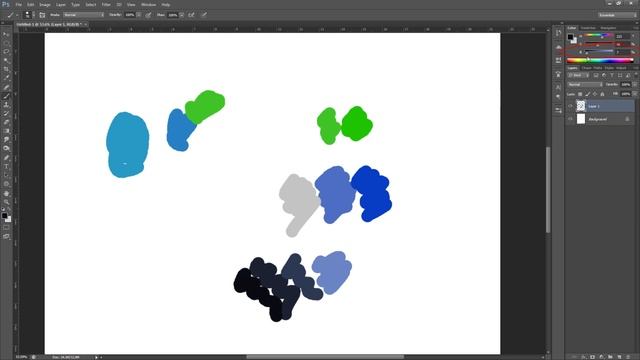The width and height of the screenshot is (640, 360).
Task: Open the Filter menu
Action: click(x=106, y=4)
